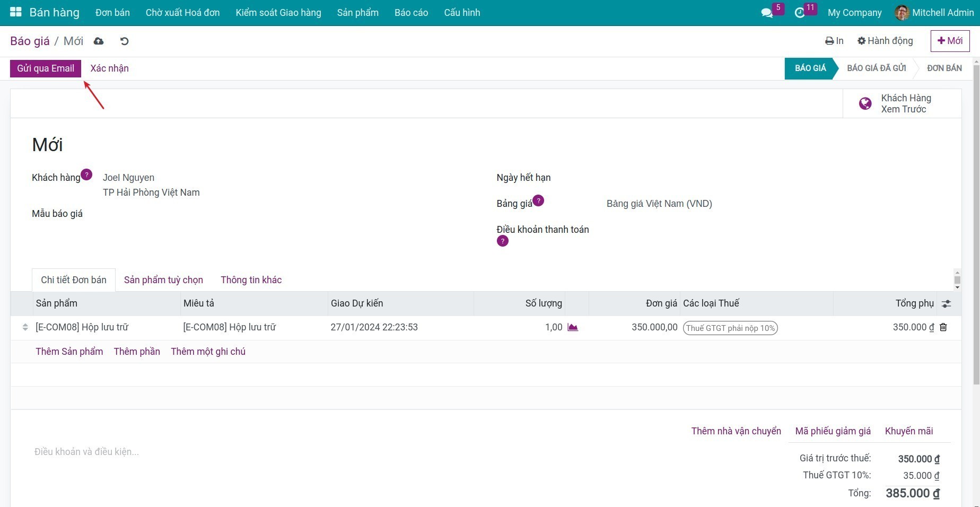Screen dimensions: 980x507
Task: Open the activities clock icon
Action: pos(800,13)
